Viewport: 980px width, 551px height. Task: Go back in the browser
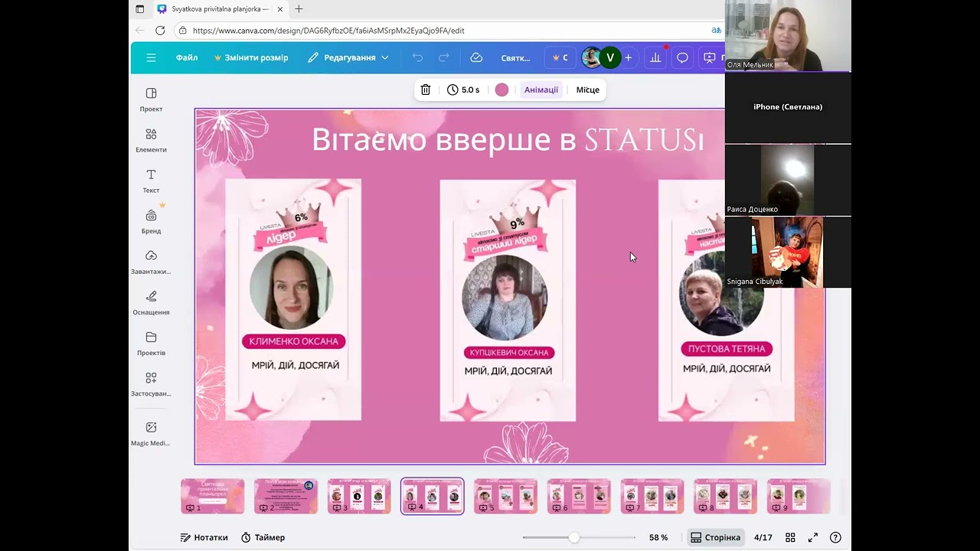(x=139, y=31)
